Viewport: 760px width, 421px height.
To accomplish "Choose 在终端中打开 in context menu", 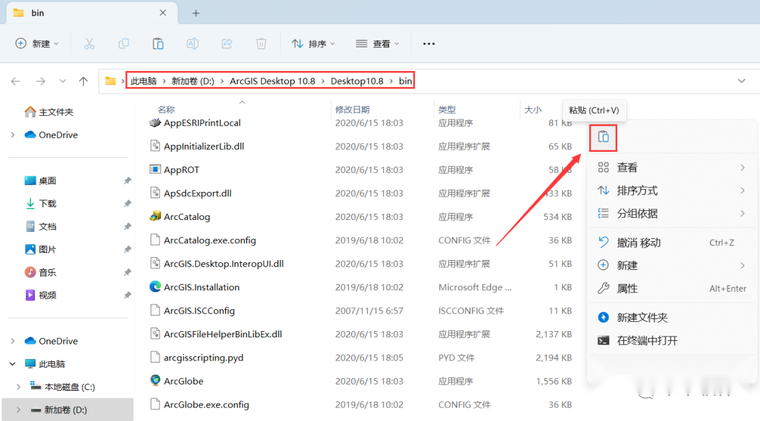I will [x=672, y=341].
